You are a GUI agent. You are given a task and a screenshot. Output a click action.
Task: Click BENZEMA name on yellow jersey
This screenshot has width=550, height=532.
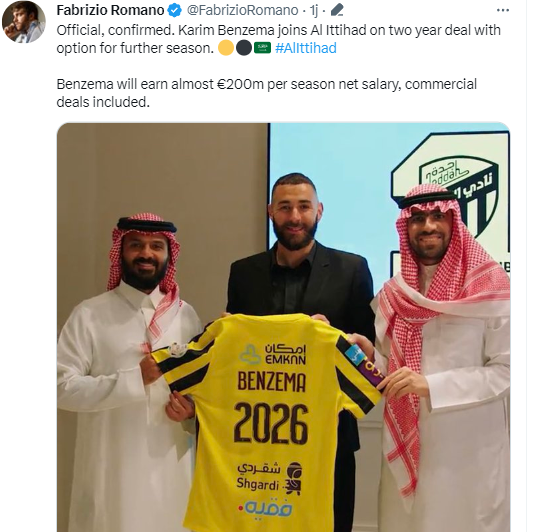click(x=272, y=382)
